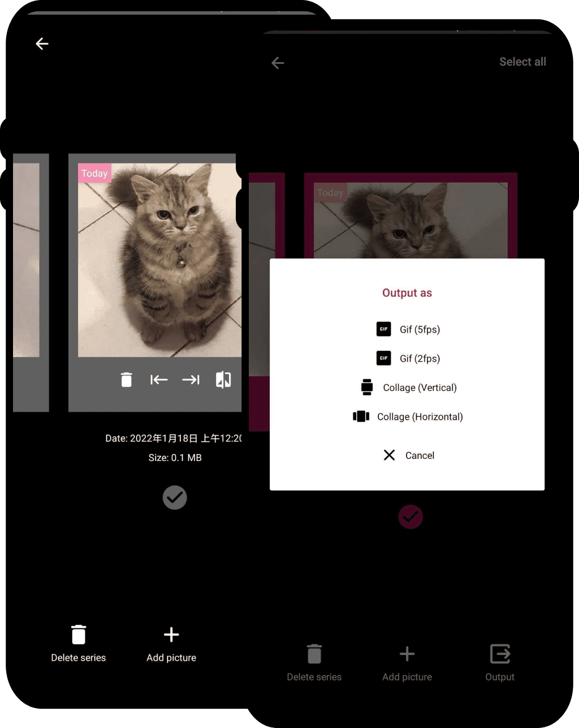This screenshot has width=579, height=728.
Task: Tap back arrow on right phone screen
Action: tap(278, 63)
